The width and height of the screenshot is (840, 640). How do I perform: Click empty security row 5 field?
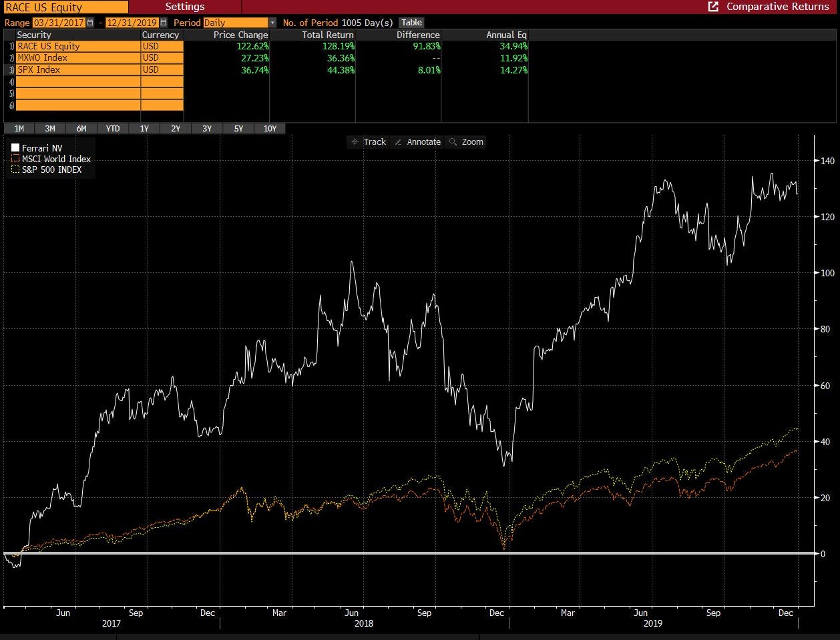coord(77,93)
